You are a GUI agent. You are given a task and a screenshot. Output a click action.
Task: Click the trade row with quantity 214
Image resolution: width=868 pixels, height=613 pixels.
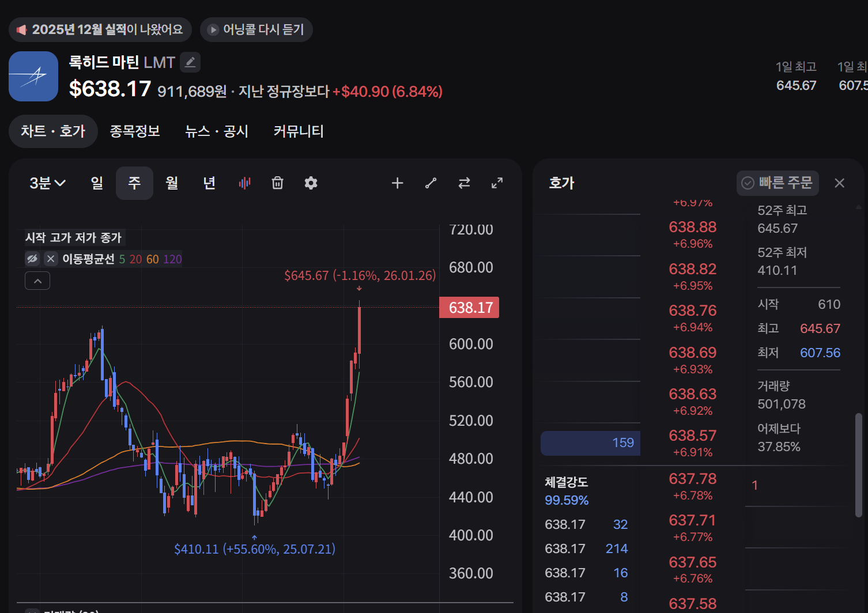[x=587, y=548]
